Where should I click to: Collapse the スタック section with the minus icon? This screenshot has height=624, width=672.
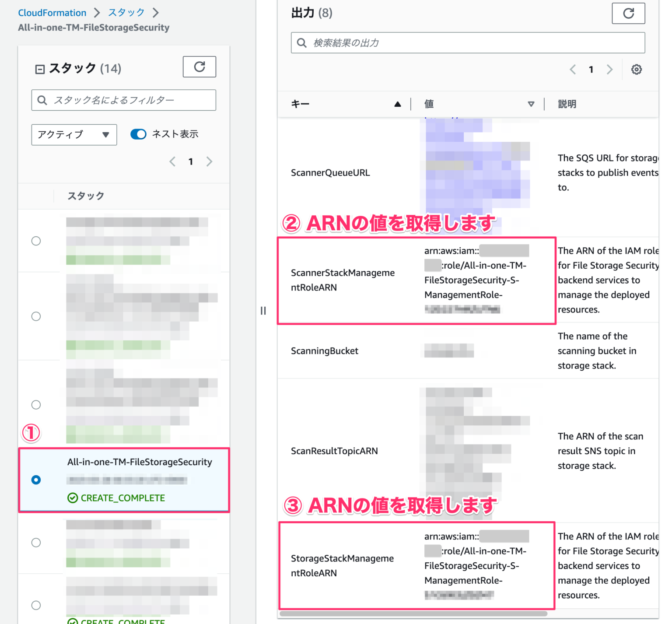[39, 68]
